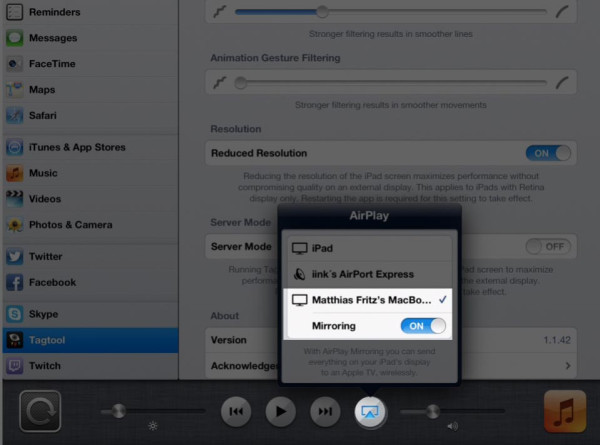Skip to the next track

(324, 411)
